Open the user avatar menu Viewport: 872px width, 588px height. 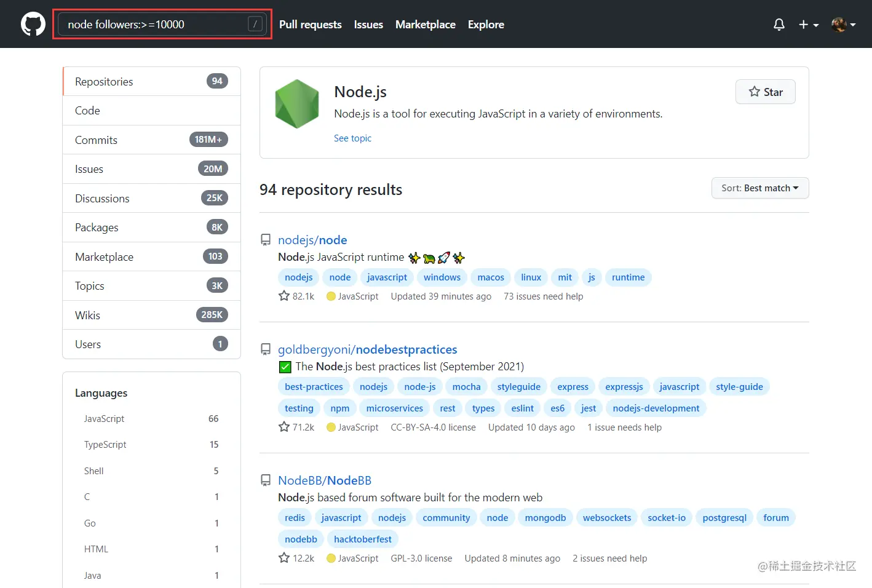coord(844,25)
